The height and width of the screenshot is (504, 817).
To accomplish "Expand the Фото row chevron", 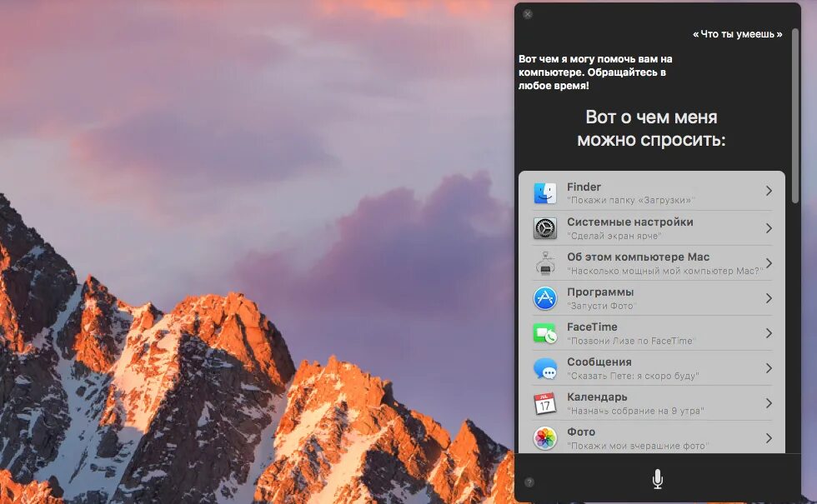I will pyautogui.click(x=769, y=438).
